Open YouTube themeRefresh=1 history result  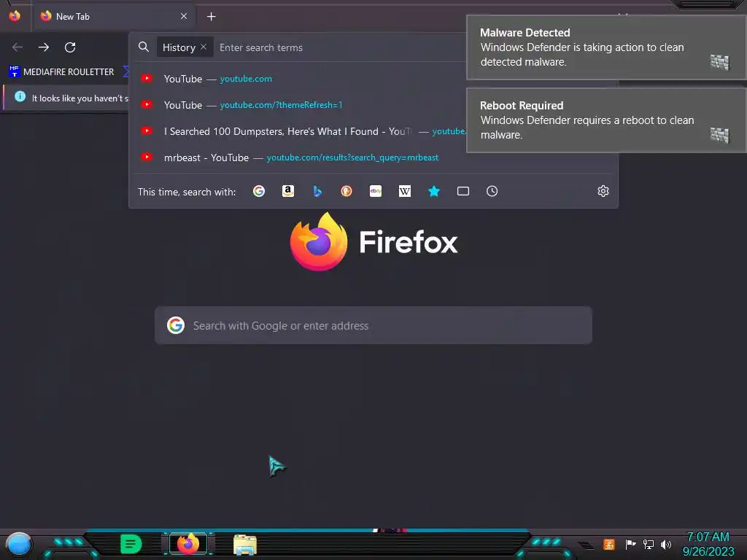click(300, 105)
